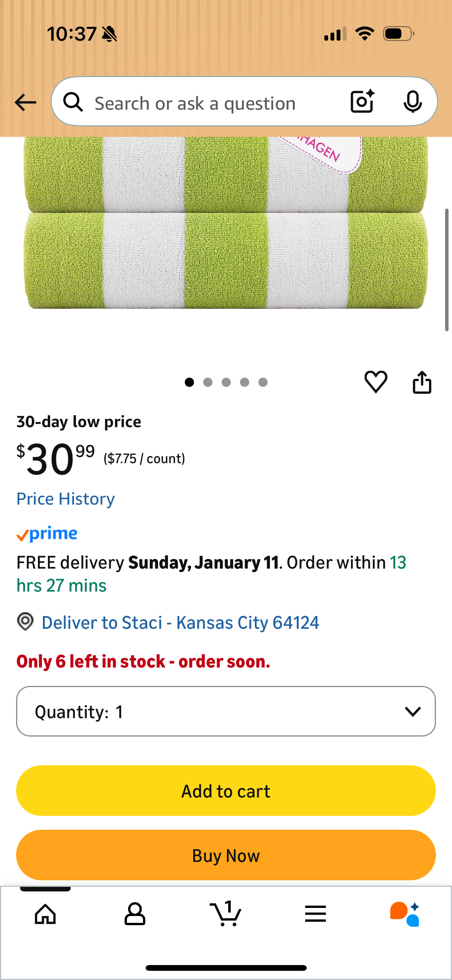Tap the share icon for this product
452x980 pixels.
[422, 382]
